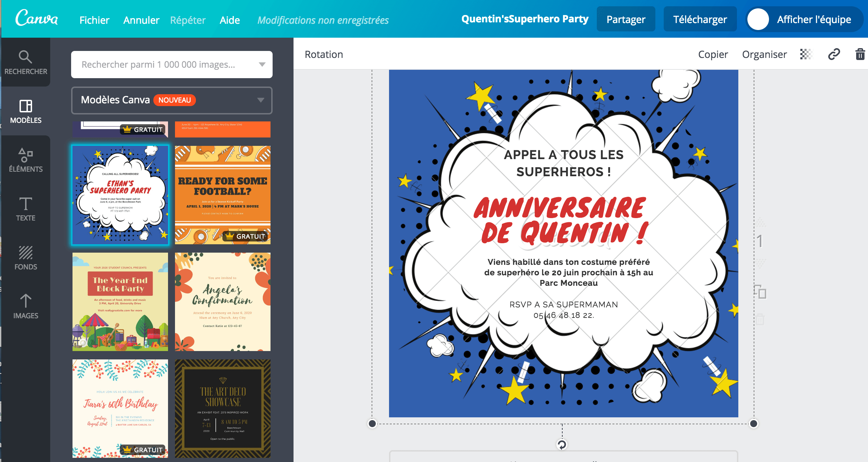This screenshot has height=462, width=868.
Task: Click the Télécharger button
Action: [700, 20]
